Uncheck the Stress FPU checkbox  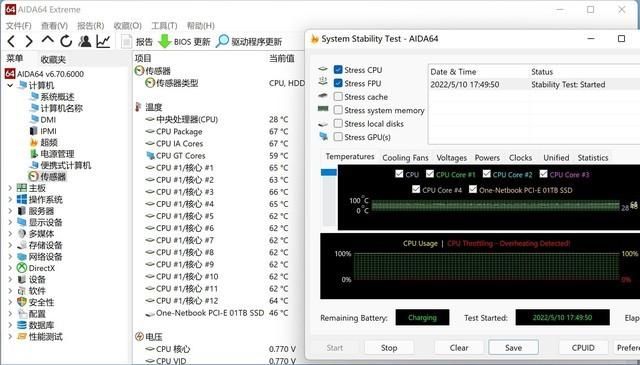[338, 83]
